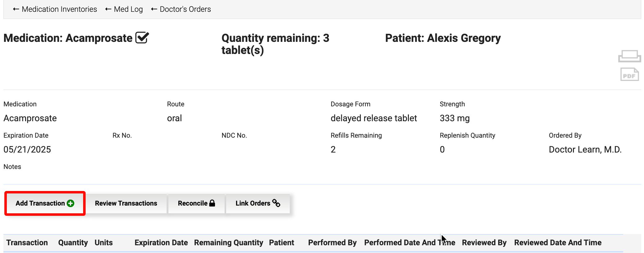Click the Expiration Date column header
The image size is (644, 253).
click(x=161, y=242)
